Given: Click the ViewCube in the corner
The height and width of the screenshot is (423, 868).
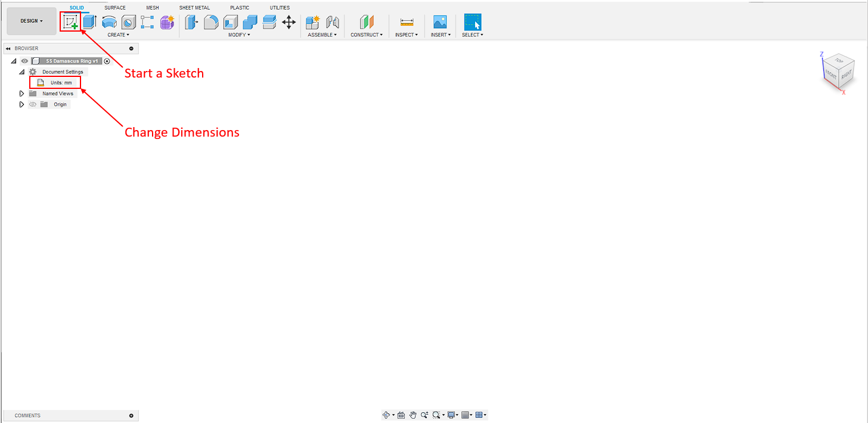Looking at the screenshot, I should [838, 70].
